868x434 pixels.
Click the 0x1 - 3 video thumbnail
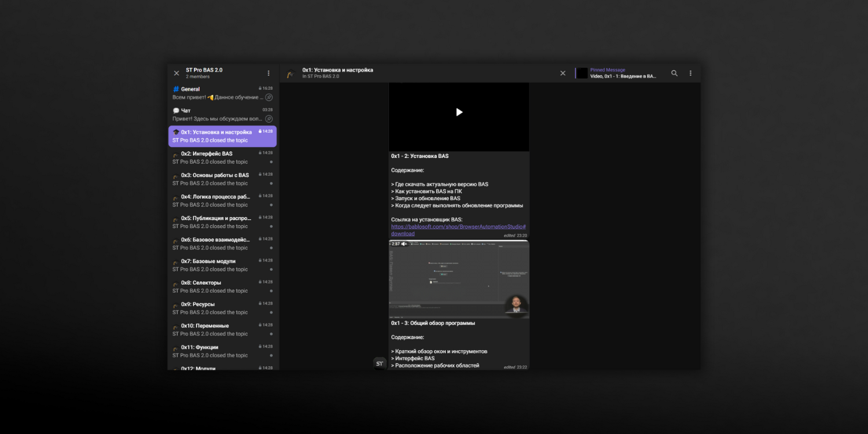pyautogui.click(x=459, y=279)
